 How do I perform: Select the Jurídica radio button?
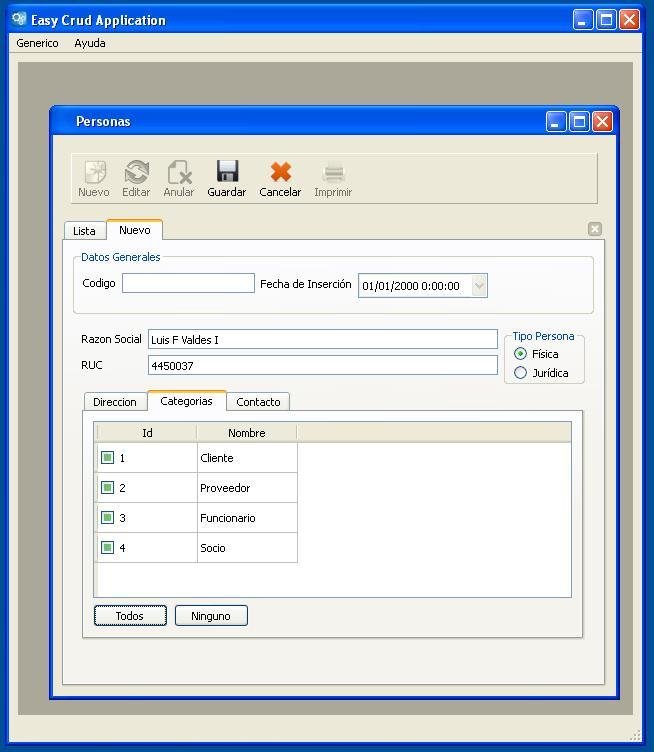point(520,373)
